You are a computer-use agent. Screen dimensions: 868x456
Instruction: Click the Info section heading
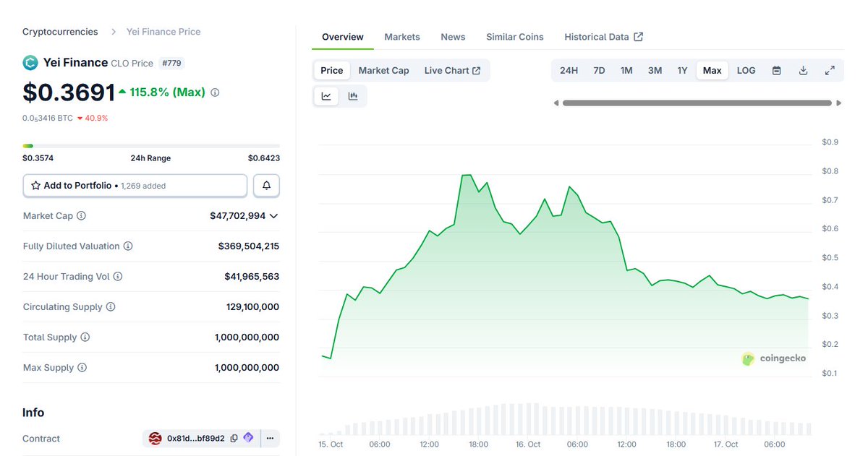(x=33, y=413)
